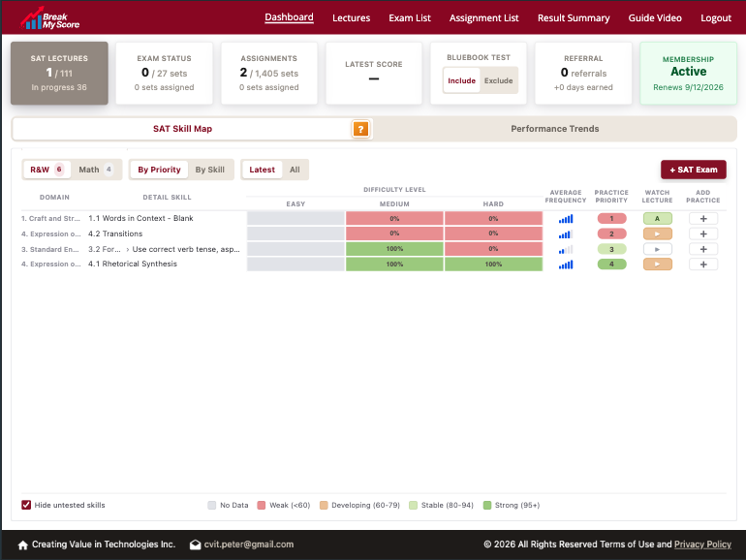Image resolution: width=746 pixels, height=560 pixels.
Task: Click the envelope icon in footer
Action: [x=195, y=545]
